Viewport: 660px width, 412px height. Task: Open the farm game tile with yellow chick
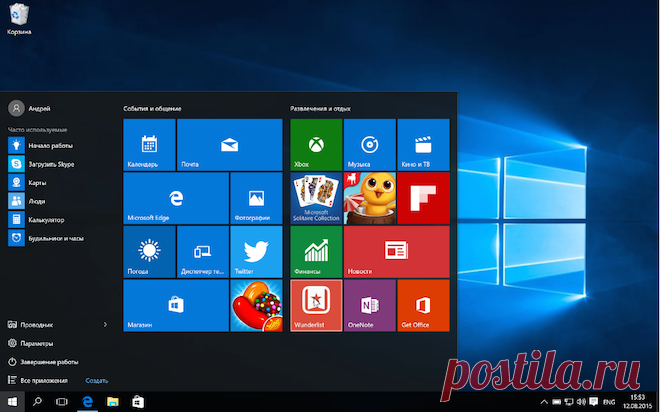pos(370,198)
